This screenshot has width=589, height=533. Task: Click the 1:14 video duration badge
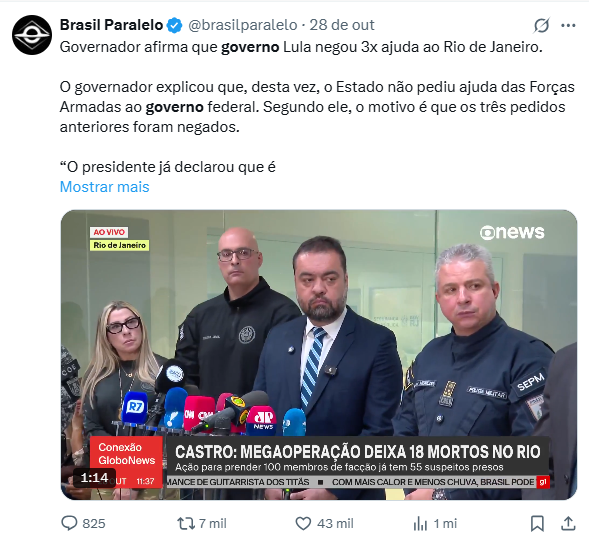94,478
